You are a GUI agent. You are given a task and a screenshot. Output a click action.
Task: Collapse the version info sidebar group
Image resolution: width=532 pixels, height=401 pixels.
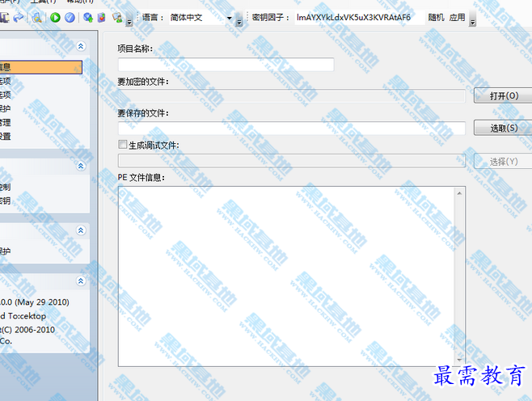(81, 281)
